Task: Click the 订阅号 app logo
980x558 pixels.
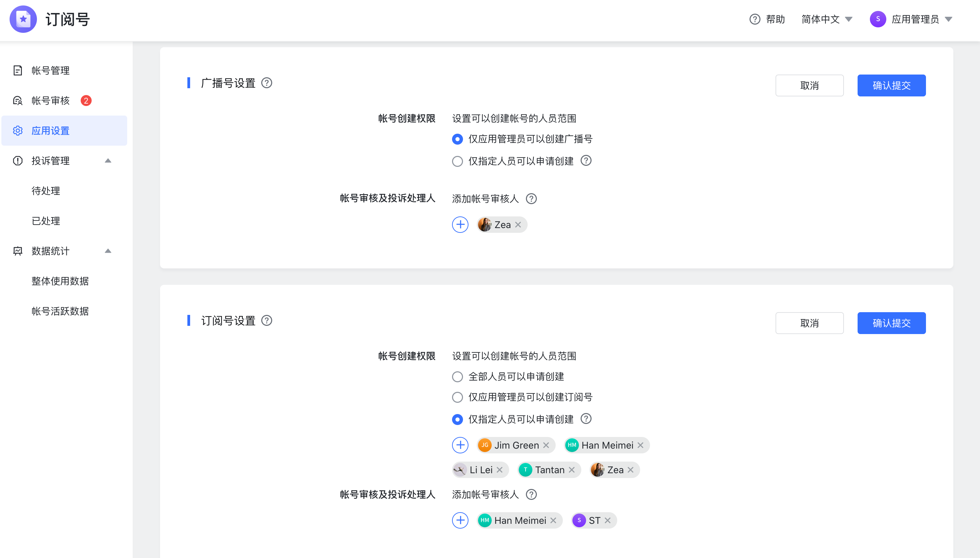Action: point(23,19)
